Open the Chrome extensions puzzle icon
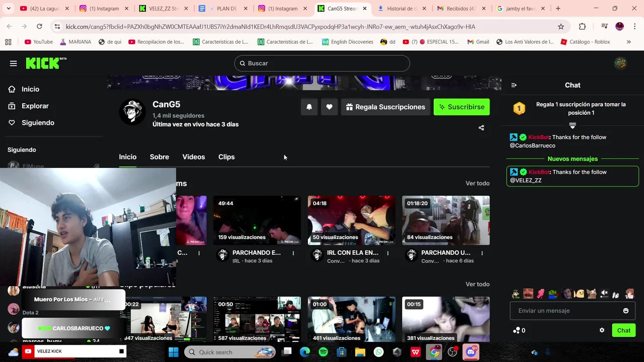 coord(582,27)
